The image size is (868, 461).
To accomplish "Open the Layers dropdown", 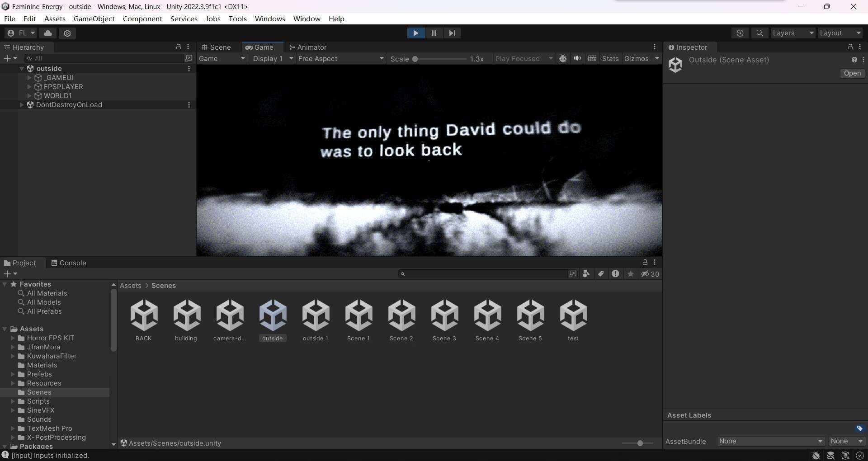I will pos(793,33).
